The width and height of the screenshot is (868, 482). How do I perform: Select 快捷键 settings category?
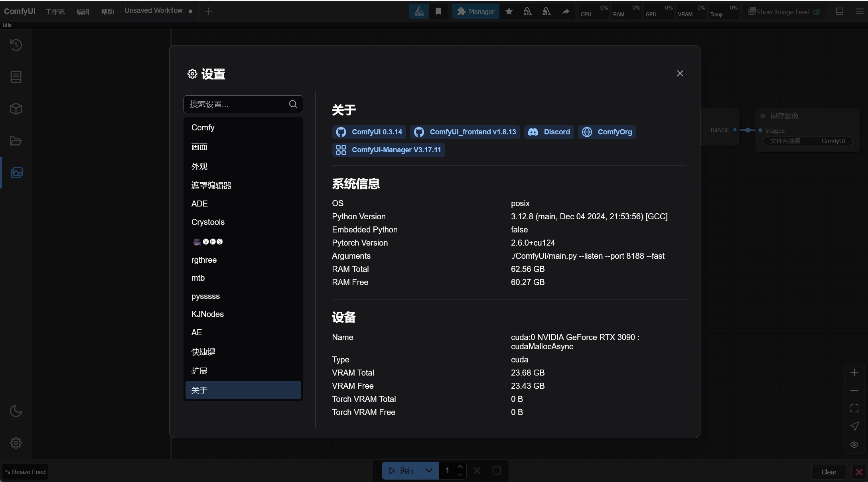tap(243, 352)
